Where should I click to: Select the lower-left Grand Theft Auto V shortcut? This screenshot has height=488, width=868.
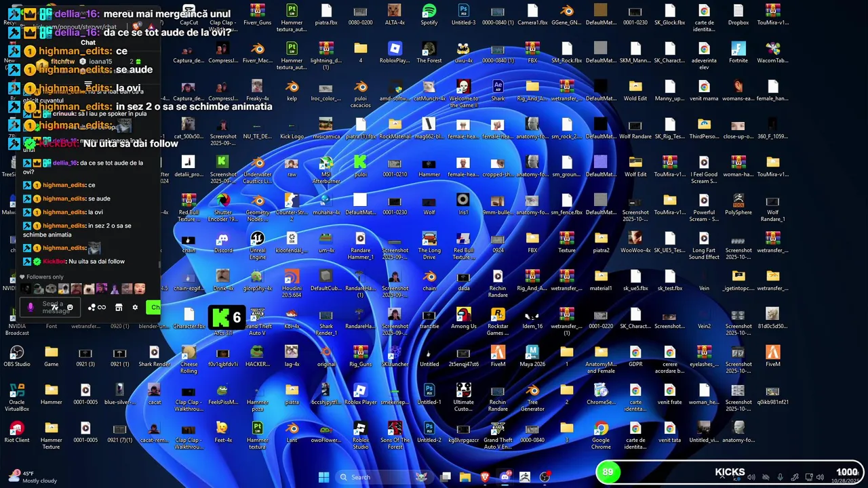(258, 321)
